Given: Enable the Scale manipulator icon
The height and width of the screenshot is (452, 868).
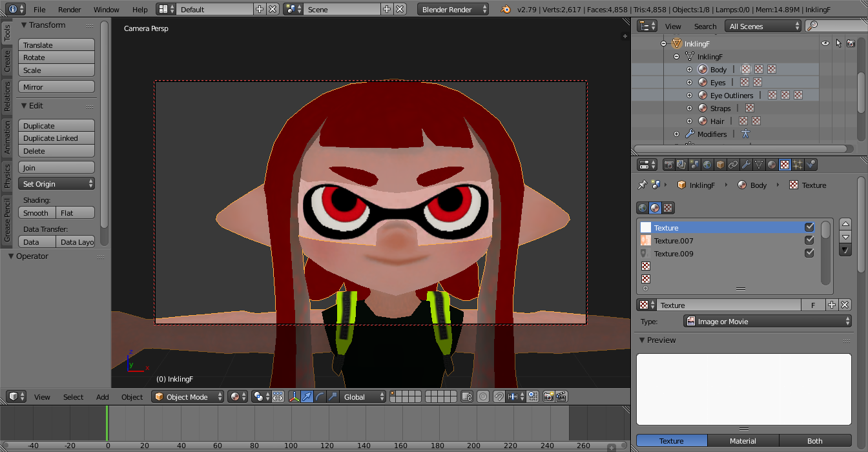Looking at the screenshot, I should coord(333,396).
